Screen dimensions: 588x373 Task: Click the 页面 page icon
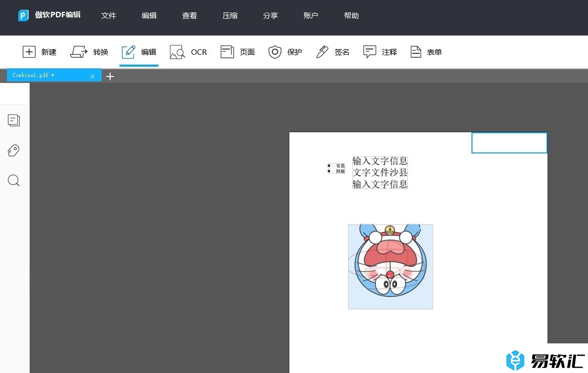point(227,52)
